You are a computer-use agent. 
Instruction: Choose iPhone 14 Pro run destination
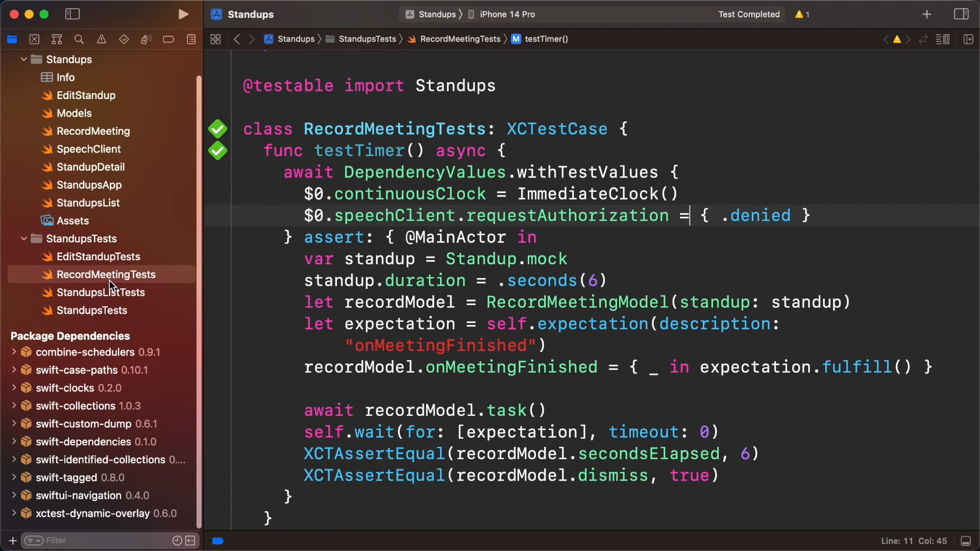click(x=502, y=14)
